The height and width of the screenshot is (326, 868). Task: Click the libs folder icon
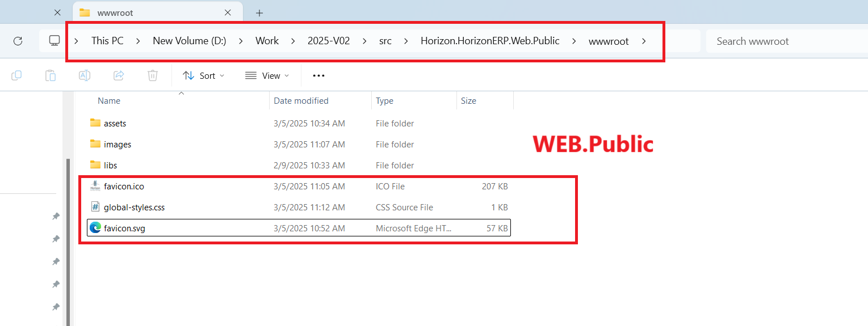[x=95, y=165]
